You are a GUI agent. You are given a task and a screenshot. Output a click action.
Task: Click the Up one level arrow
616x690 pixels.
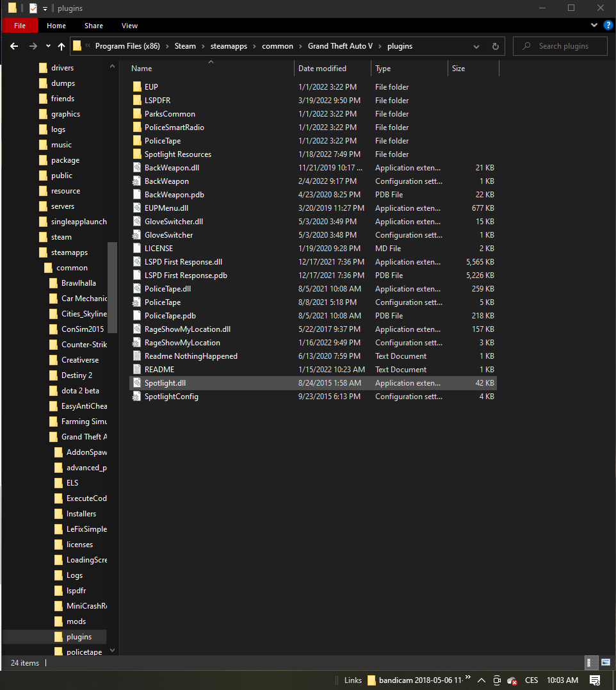(x=61, y=46)
